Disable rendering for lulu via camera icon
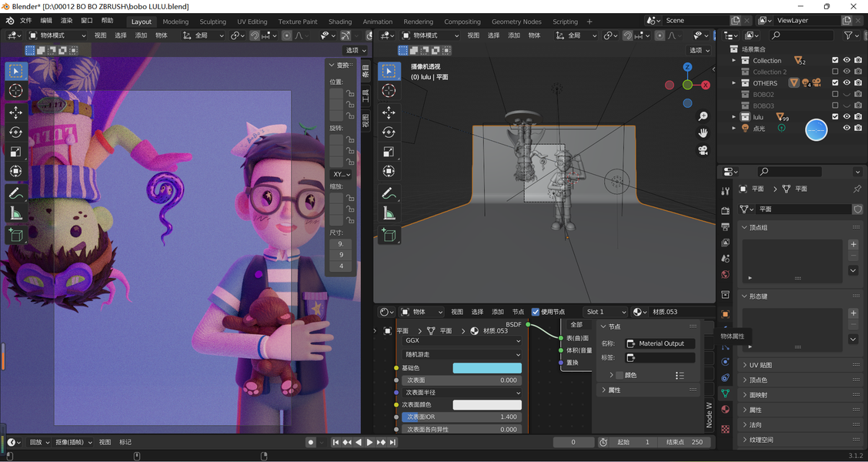The width and height of the screenshot is (868, 462). tap(857, 117)
